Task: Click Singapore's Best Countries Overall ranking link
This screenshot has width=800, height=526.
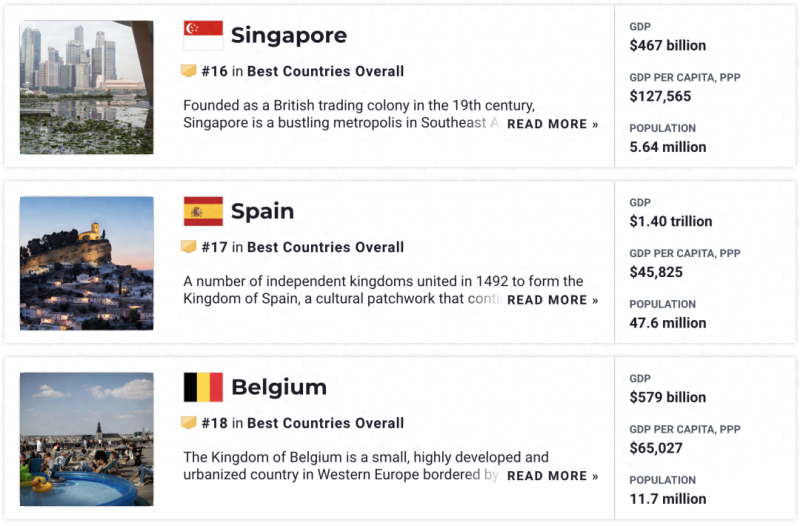Action: 325,71
